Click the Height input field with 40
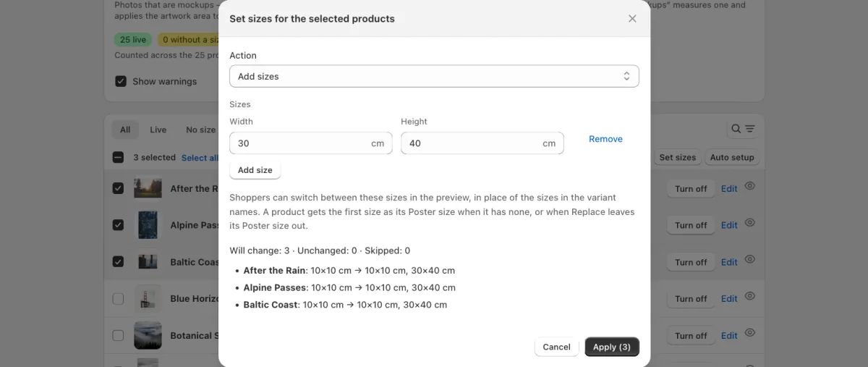This screenshot has height=367, width=868. [x=482, y=143]
